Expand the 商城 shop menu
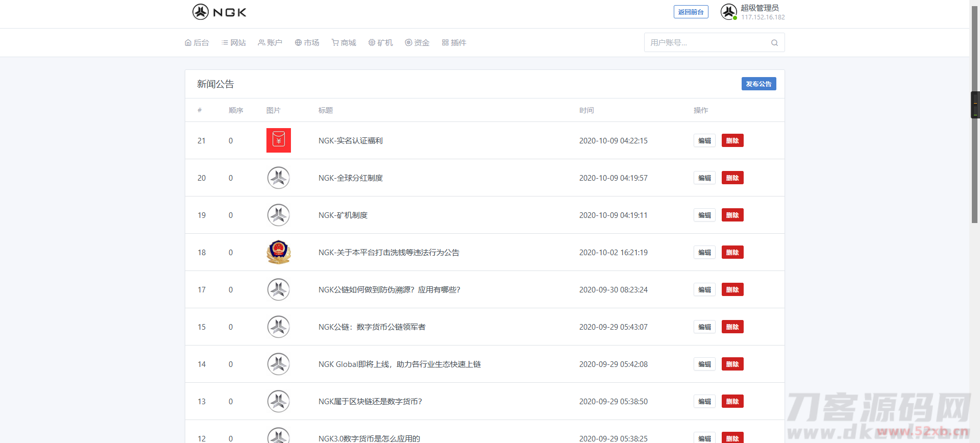The height and width of the screenshot is (443, 980). tap(344, 43)
